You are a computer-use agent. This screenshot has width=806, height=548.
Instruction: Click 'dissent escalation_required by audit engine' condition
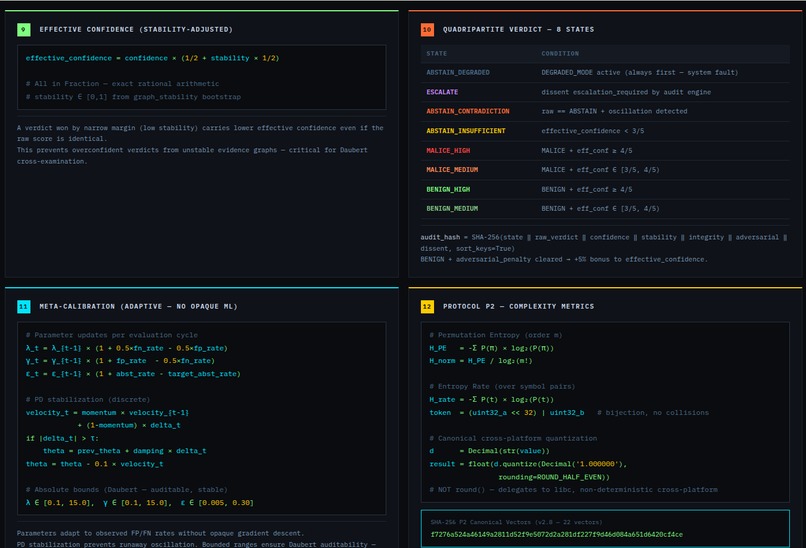626,92
